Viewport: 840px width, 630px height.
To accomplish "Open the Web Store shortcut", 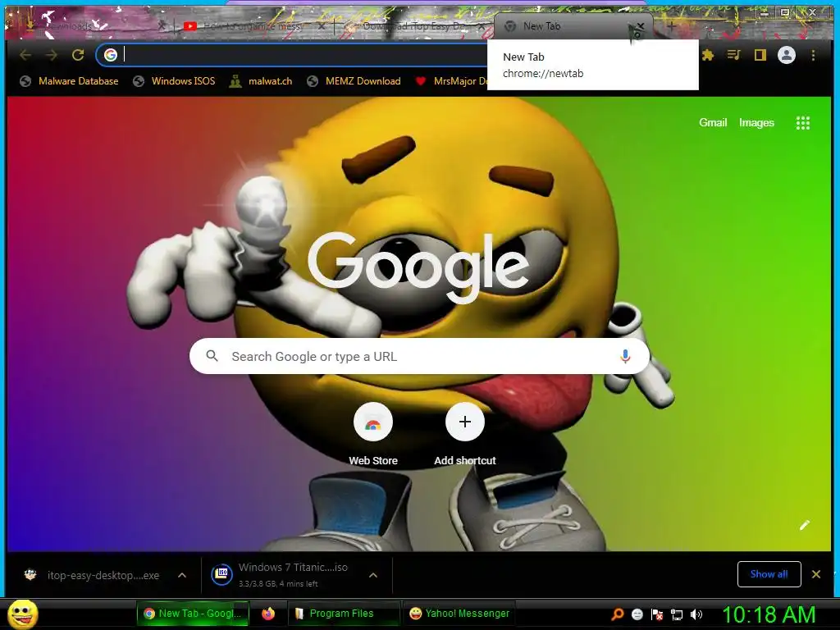I will 373,434.
